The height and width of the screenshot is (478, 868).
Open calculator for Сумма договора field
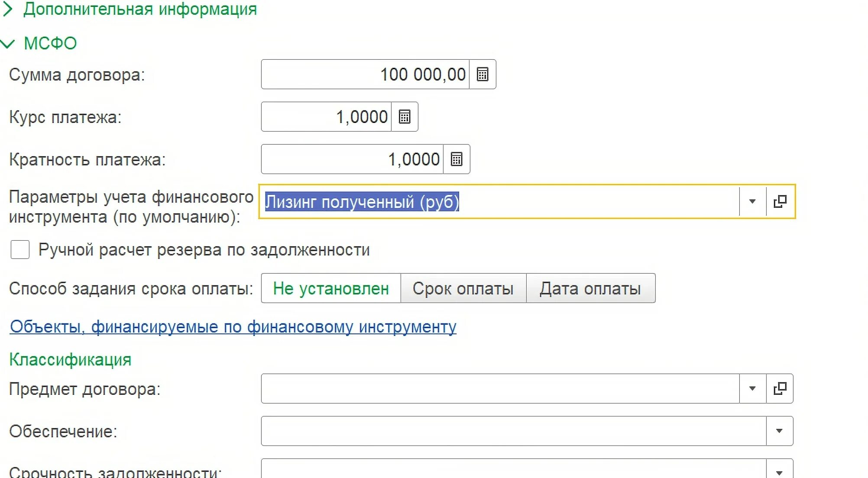483,74
